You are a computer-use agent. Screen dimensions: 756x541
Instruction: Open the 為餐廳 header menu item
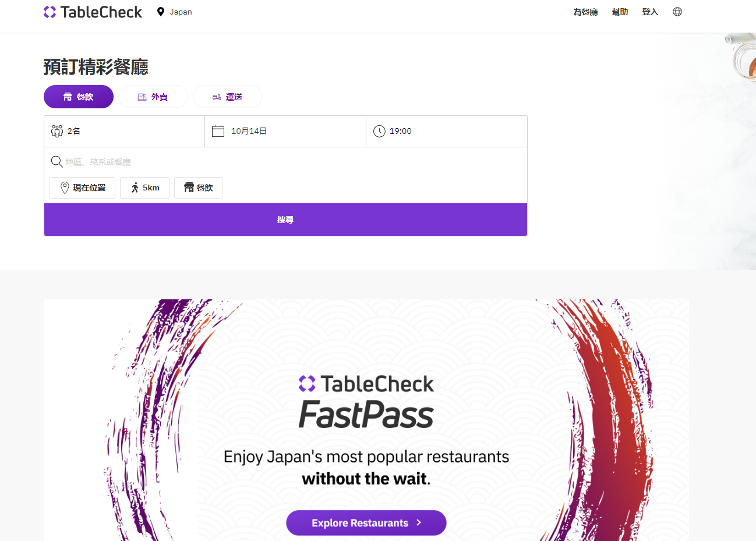tap(585, 12)
